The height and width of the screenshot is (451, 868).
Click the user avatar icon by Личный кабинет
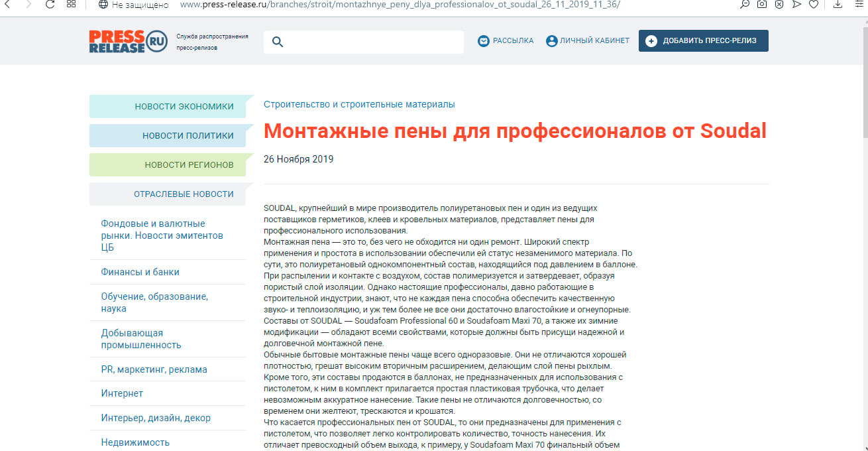click(x=551, y=41)
